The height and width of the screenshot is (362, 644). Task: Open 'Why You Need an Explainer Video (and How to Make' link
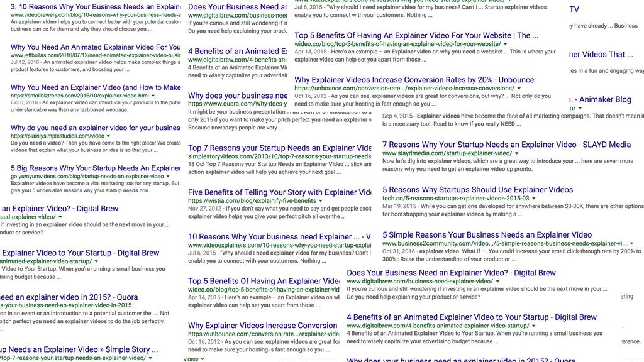click(96, 87)
